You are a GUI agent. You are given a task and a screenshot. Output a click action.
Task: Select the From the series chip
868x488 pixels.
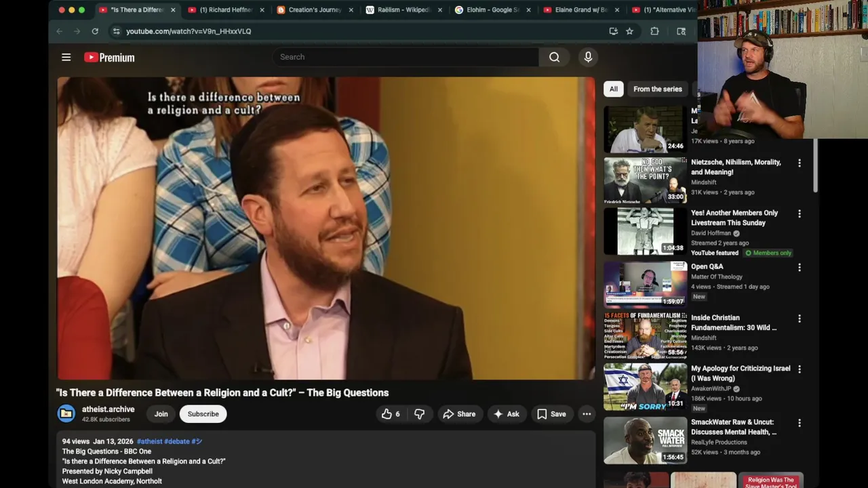coord(657,89)
